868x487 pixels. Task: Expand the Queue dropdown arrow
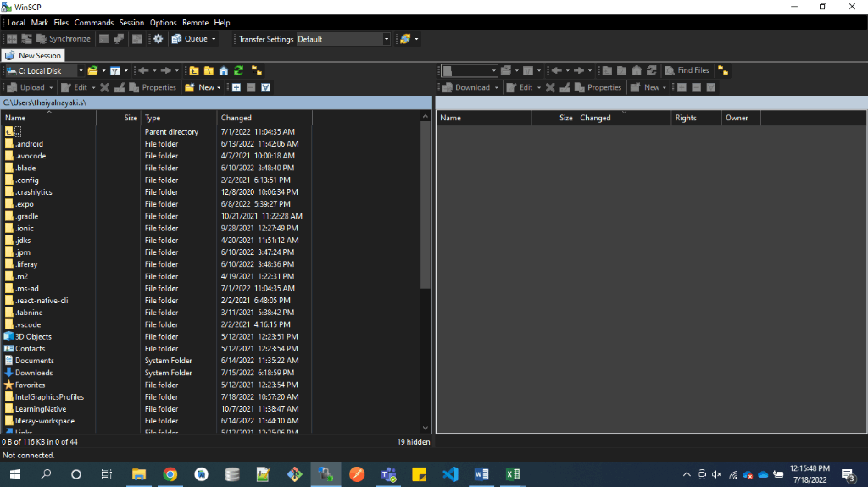(214, 39)
